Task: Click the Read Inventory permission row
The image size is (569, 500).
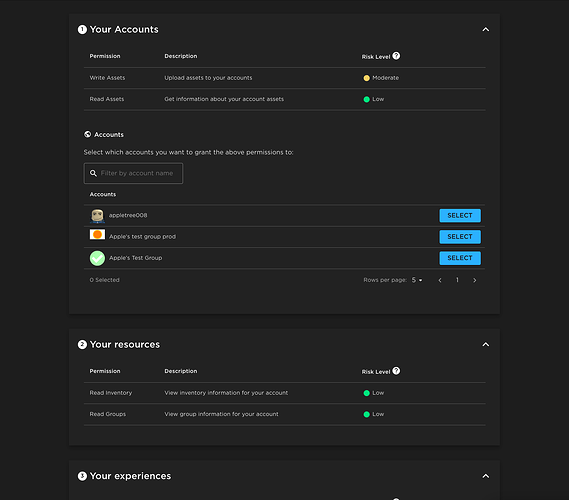Action: (284, 393)
